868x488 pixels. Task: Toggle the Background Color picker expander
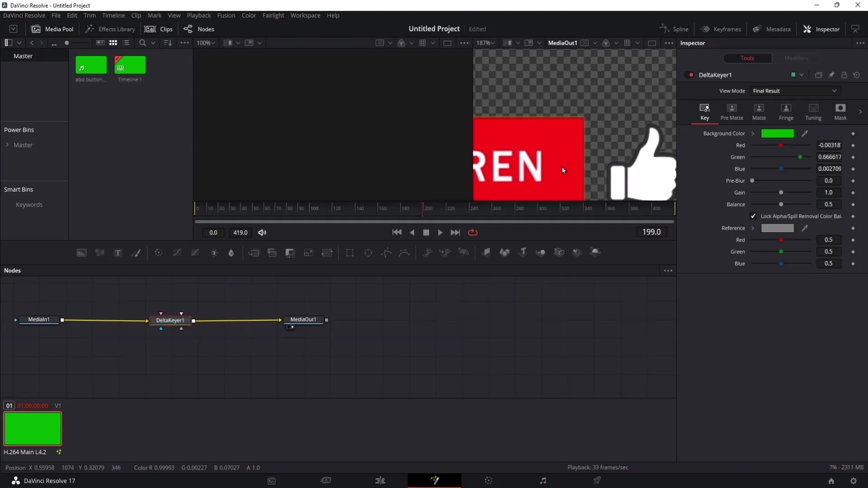tap(752, 133)
